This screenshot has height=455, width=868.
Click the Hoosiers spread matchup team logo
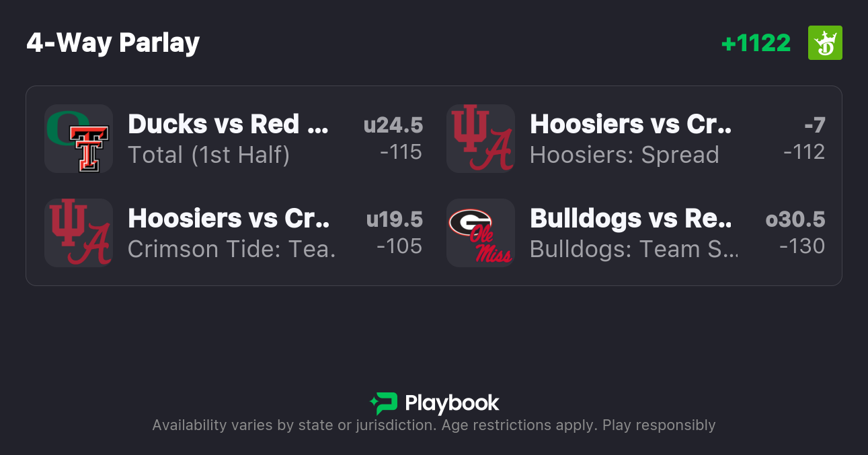coord(481,139)
